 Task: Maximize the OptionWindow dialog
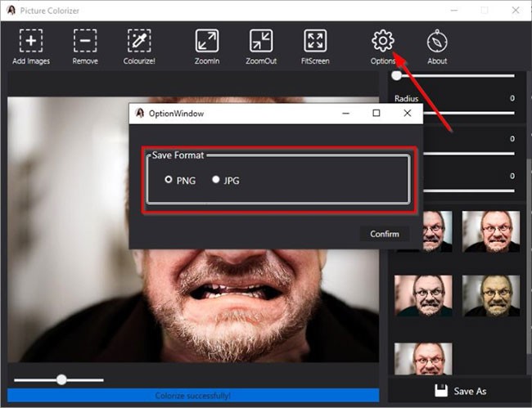[x=376, y=114]
